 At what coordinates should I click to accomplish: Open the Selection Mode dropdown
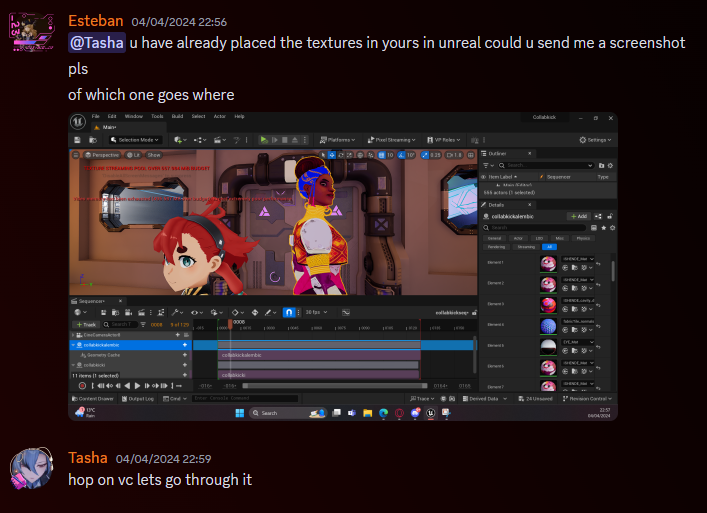(135, 140)
